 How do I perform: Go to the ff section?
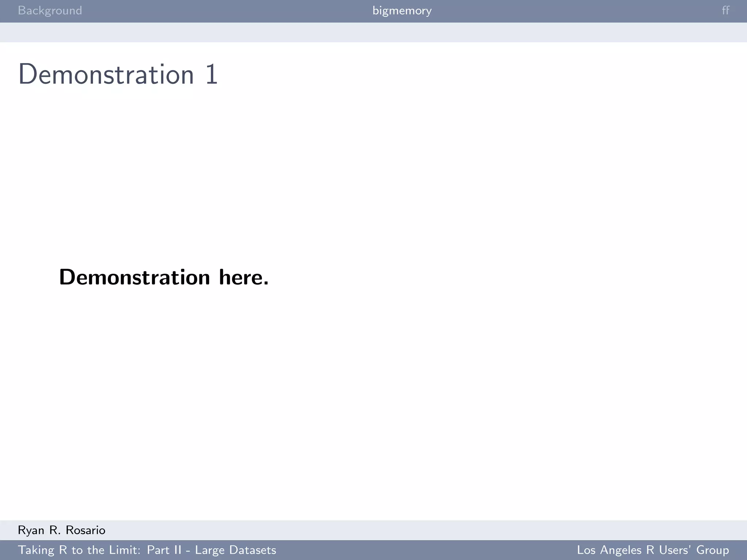725,10
